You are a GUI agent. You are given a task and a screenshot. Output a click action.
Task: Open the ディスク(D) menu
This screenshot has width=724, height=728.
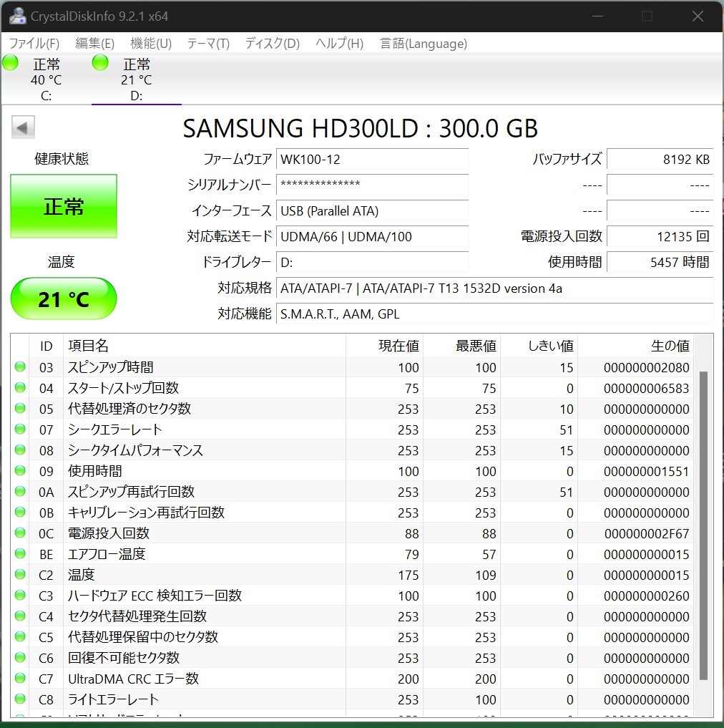point(272,43)
